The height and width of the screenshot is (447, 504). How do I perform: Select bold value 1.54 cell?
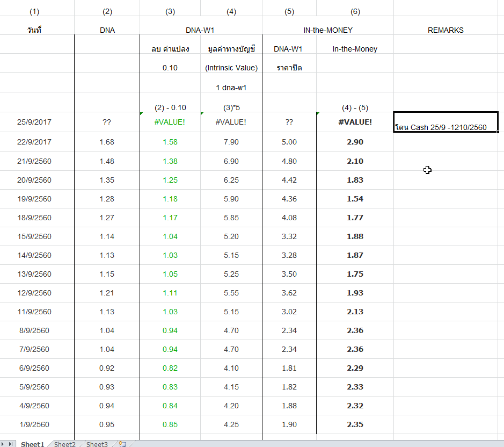355,199
